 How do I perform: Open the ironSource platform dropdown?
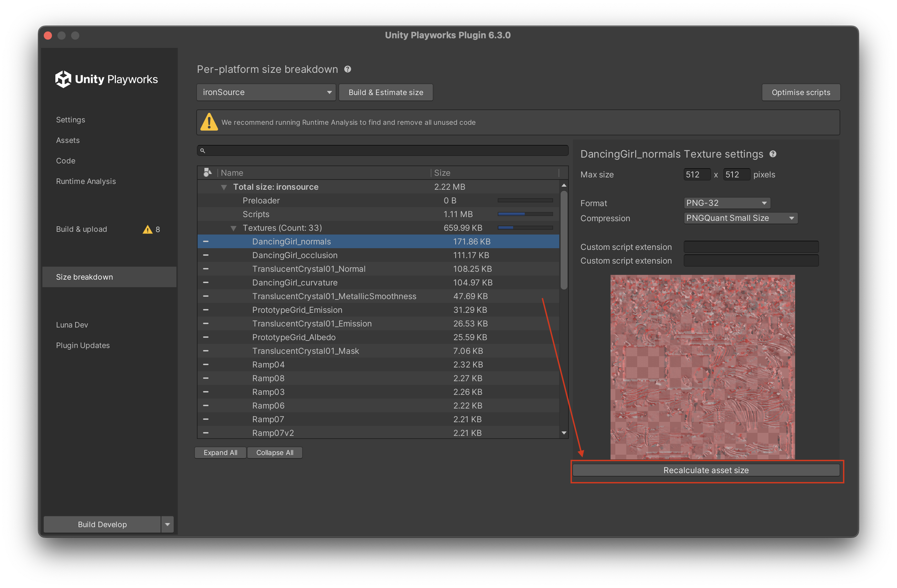(266, 92)
